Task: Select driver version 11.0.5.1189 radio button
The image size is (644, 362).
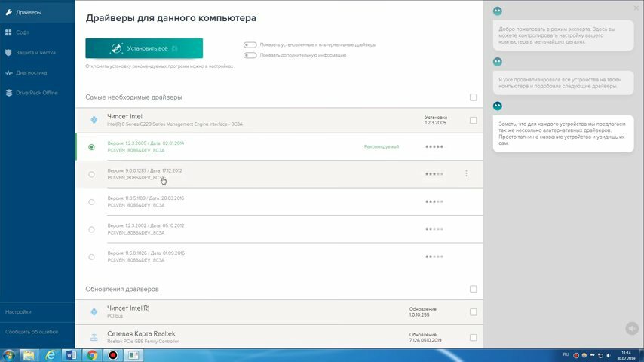Action: pyautogui.click(x=91, y=202)
